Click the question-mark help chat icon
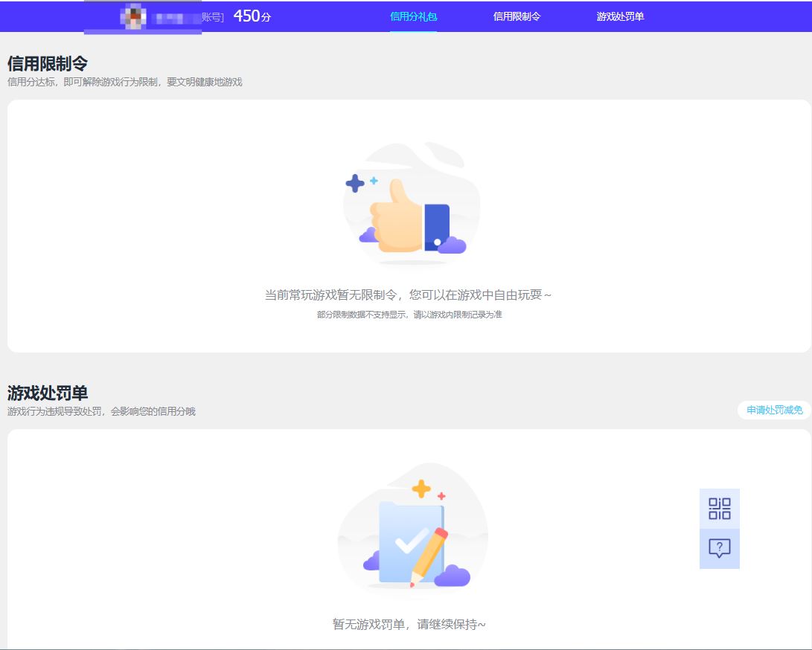 coord(719,549)
